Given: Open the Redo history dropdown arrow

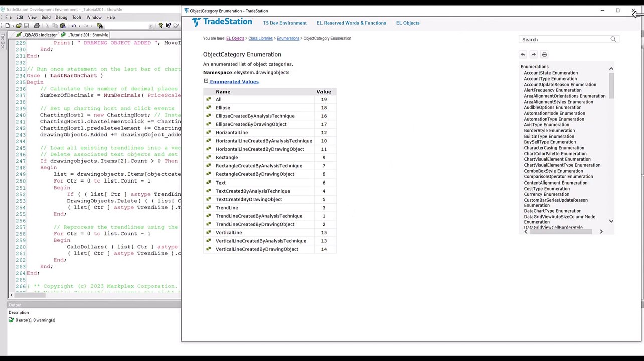Looking at the screenshot, I should tap(91, 26).
